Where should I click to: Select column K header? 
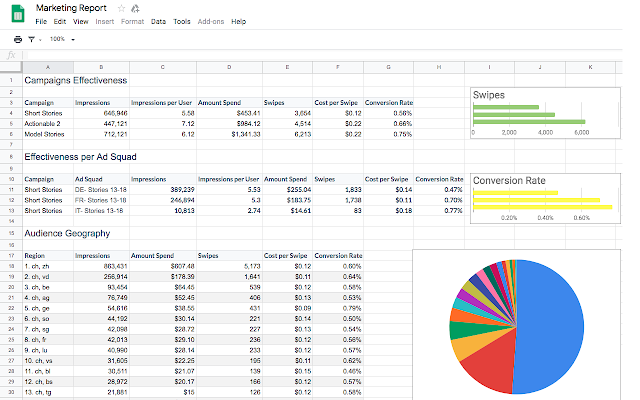pyautogui.click(x=590, y=67)
